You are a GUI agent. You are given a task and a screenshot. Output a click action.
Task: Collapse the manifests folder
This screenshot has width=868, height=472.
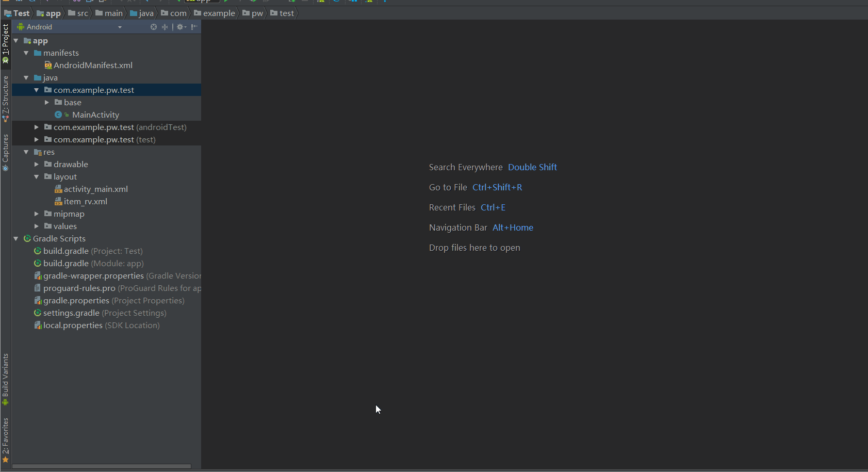tap(26, 53)
